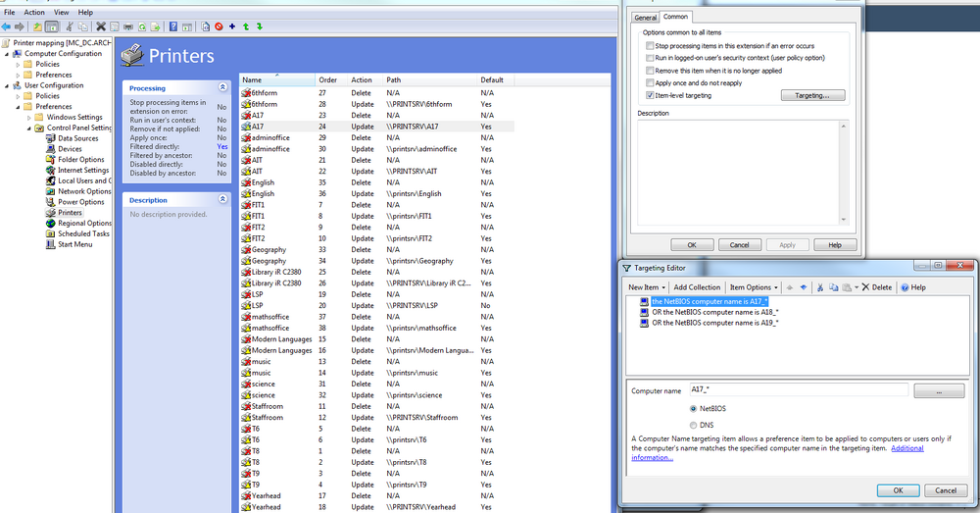Click the Copy icon in the main toolbar
980x513 pixels.
82,26
